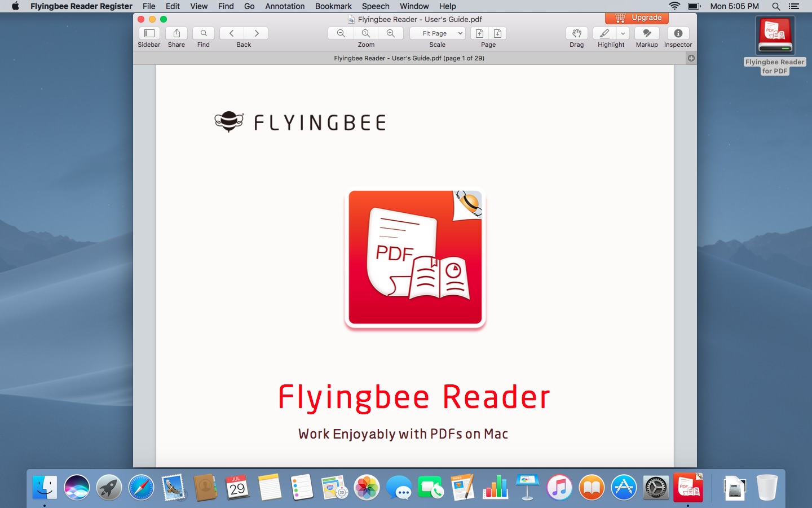Image resolution: width=812 pixels, height=508 pixels.
Task: Go back with the left arrow
Action: click(x=231, y=33)
